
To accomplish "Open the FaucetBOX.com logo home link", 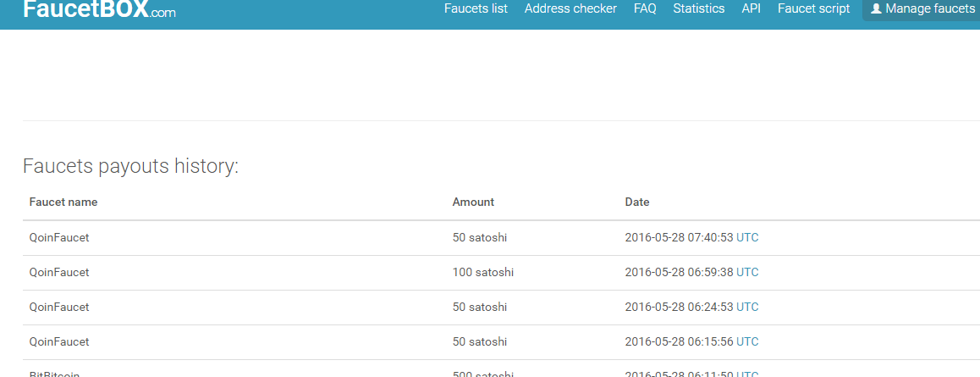I will tap(100, 10).
